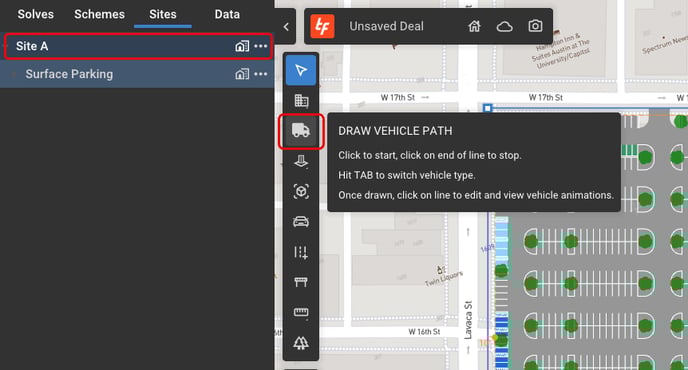Select the arrow pointer tool
Viewport: 688px width, 370px height.
point(301,70)
